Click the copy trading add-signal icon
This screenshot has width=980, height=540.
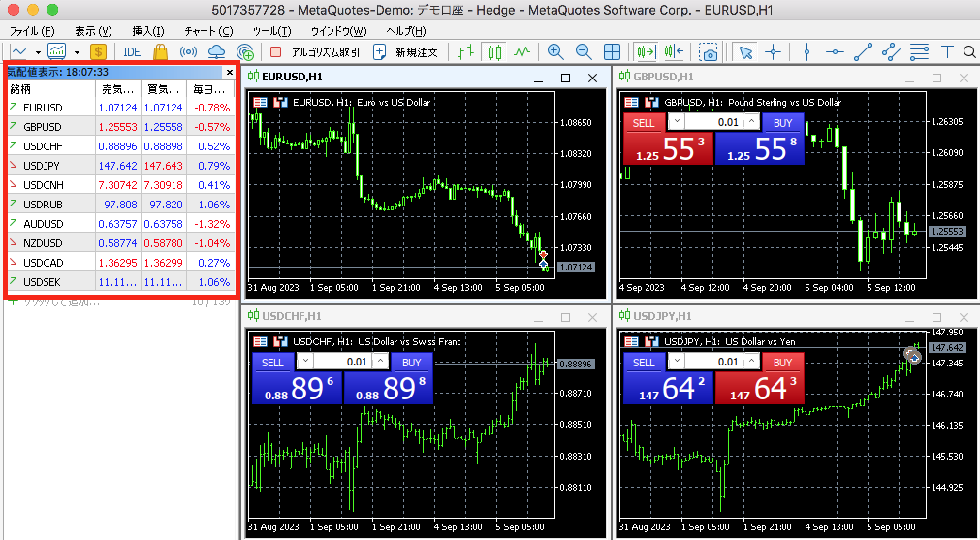click(x=245, y=52)
